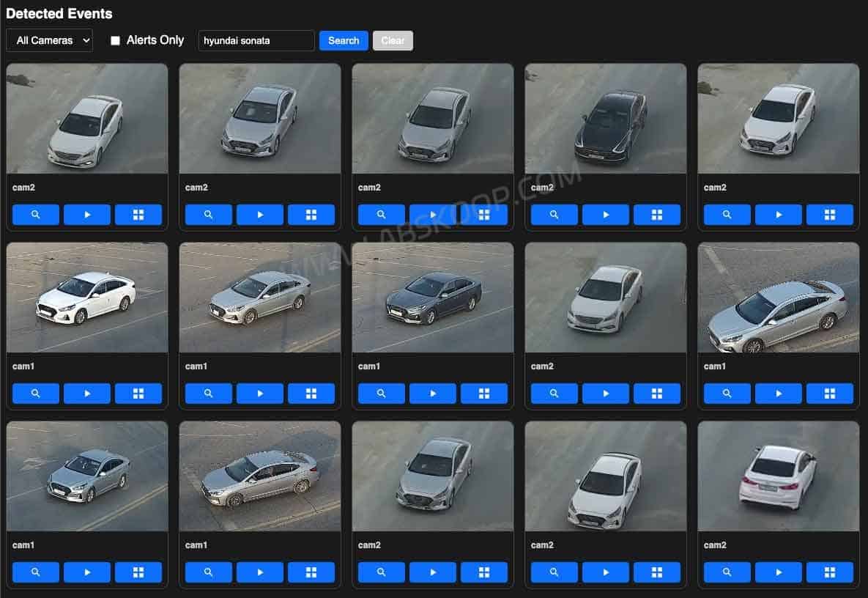Open grid icon under white cam1 car in middle row
868x598 pixels.
(138, 393)
